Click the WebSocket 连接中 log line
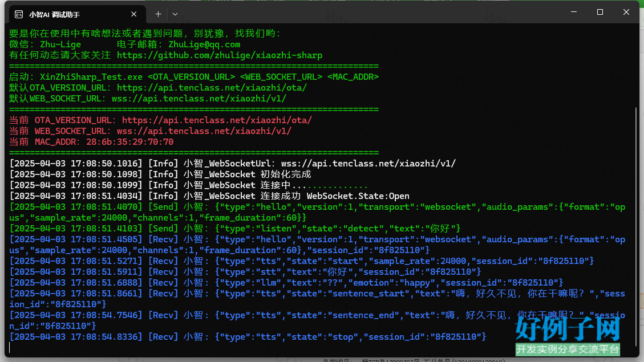Screen dimensions: 644x362 pos(188,185)
